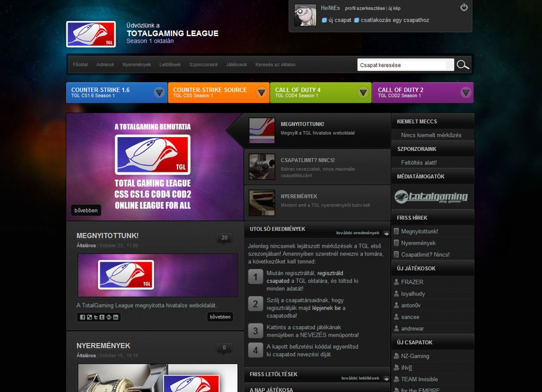Click the power logout icon
This screenshot has height=392, width=542.
click(x=464, y=7)
